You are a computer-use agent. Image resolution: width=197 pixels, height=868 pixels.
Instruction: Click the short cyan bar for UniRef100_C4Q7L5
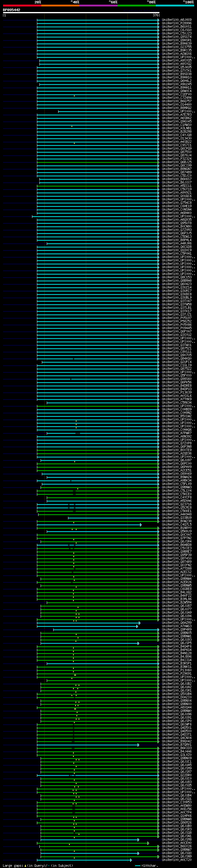click(x=89, y=525)
